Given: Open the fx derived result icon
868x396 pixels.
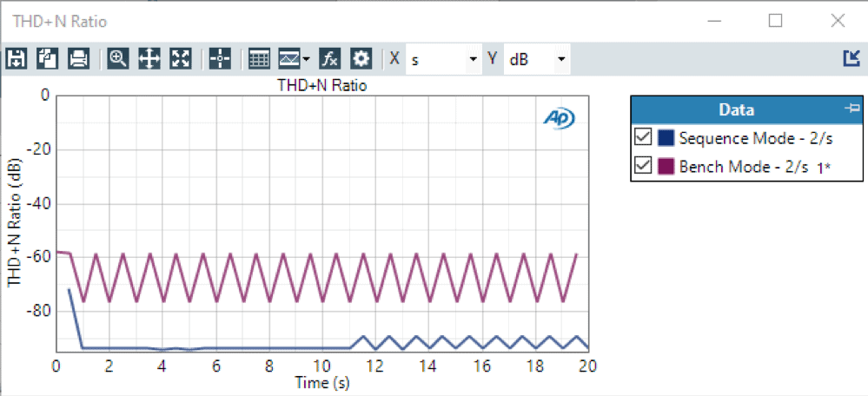Looking at the screenshot, I should click(x=329, y=59).
